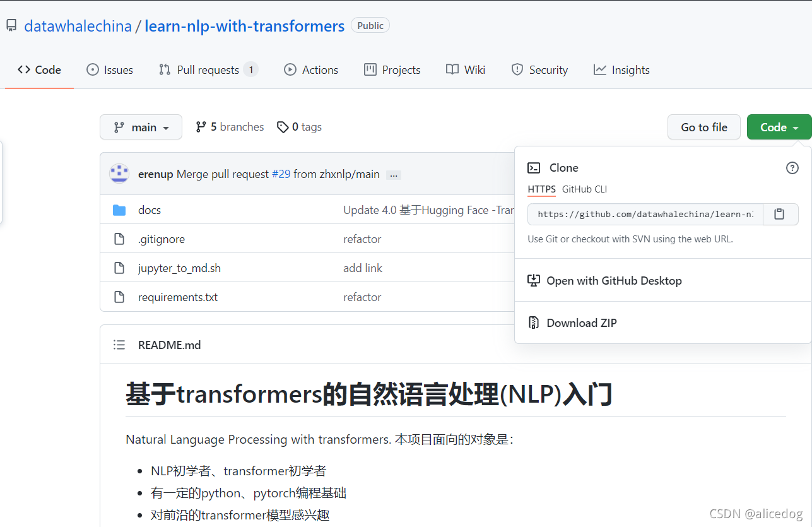
Task: Click the Go to file button
Action: click(x=704, y=127)
